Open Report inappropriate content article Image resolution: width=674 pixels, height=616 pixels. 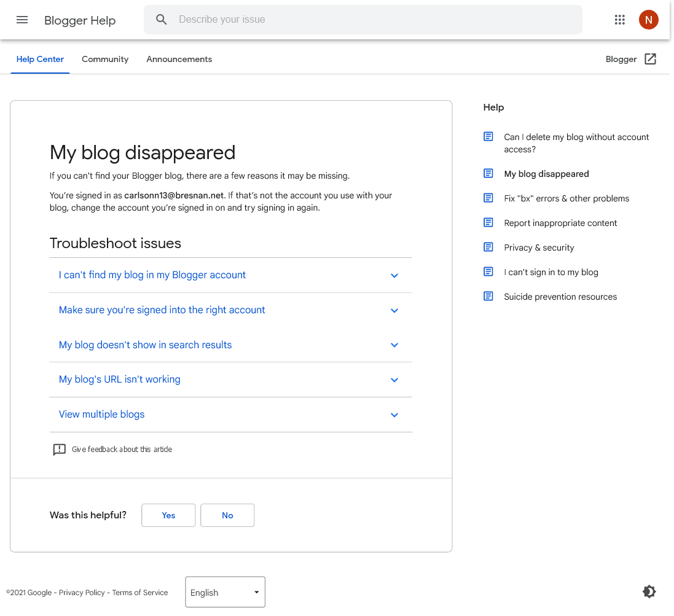pos(560,223)
